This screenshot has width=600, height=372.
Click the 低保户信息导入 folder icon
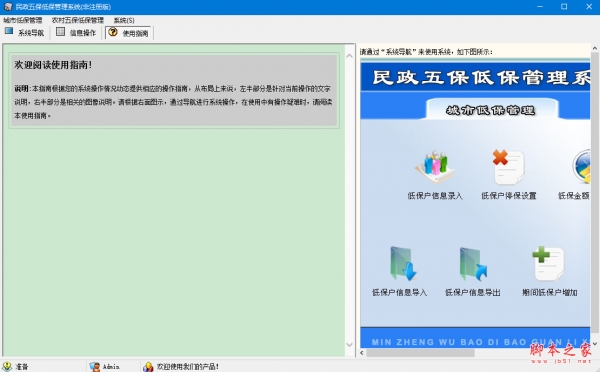click(403, 264)
